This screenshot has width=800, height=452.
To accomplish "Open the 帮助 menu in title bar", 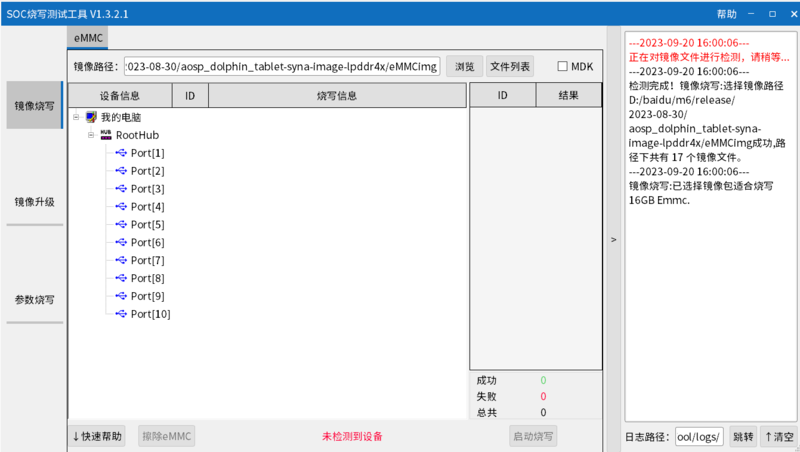I will click(x=727, y=14).
